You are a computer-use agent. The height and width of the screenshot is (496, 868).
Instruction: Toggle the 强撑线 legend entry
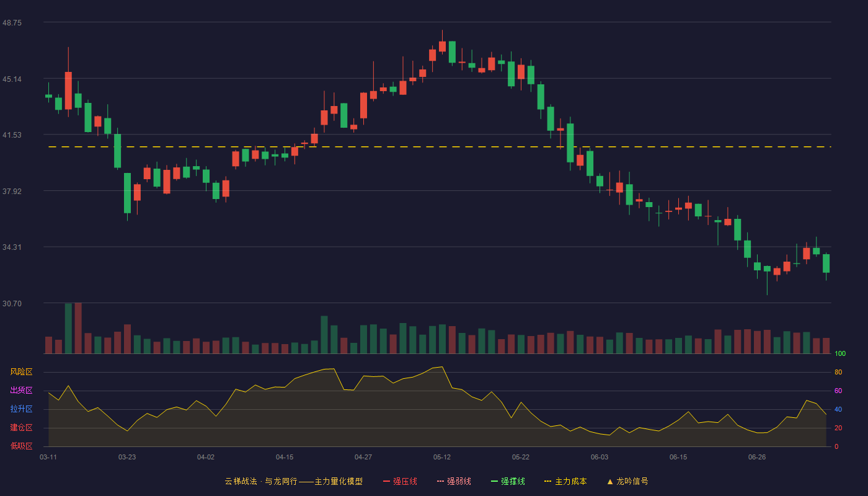508,481
